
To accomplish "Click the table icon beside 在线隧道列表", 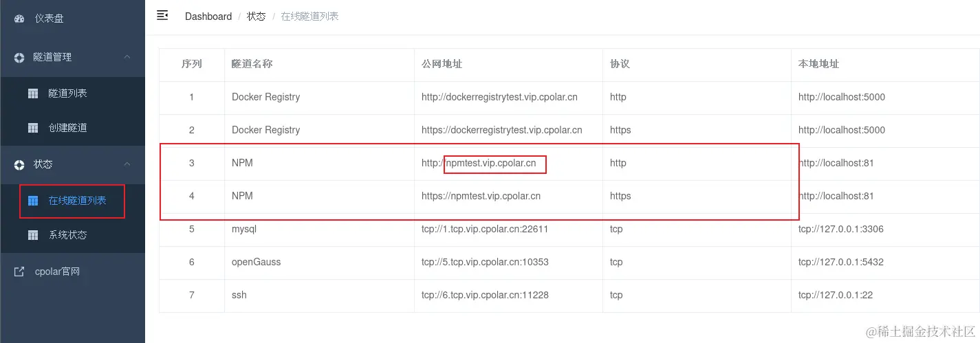I will click(x=32, y=201).
